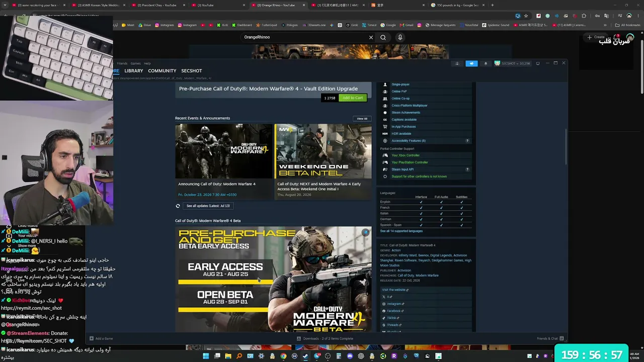Start YouTube voice search with the microphone

400,37
